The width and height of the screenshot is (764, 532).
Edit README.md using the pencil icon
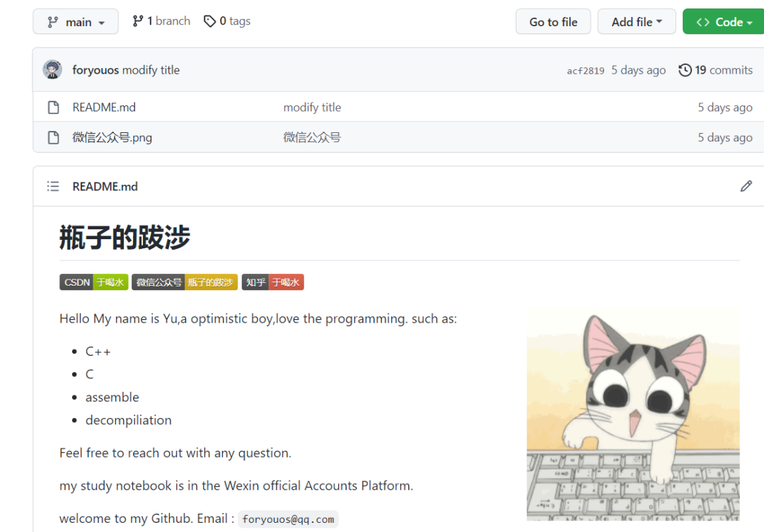(x=746, y=186)
